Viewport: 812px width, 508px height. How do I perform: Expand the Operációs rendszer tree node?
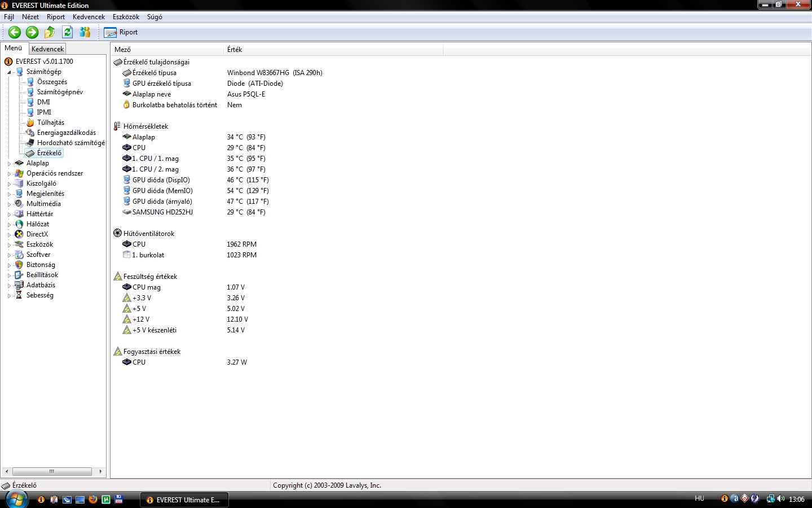9,174
